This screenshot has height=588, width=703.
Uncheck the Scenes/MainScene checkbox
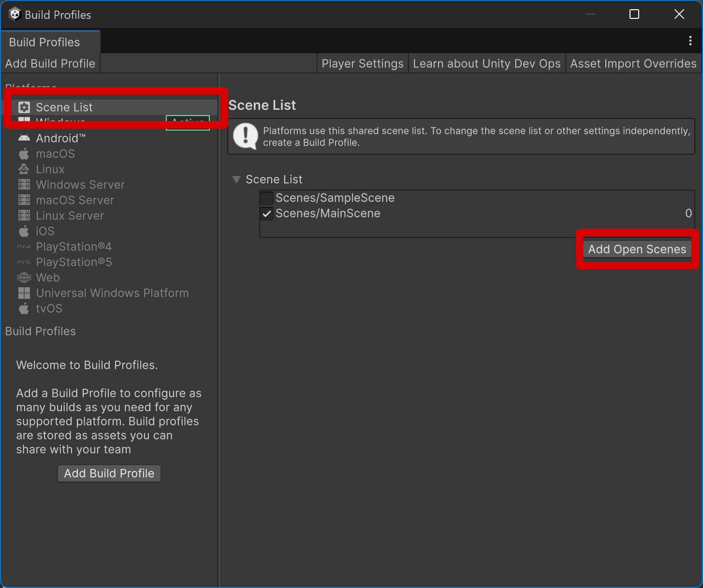pyautogui.click(x=267, y=214)
